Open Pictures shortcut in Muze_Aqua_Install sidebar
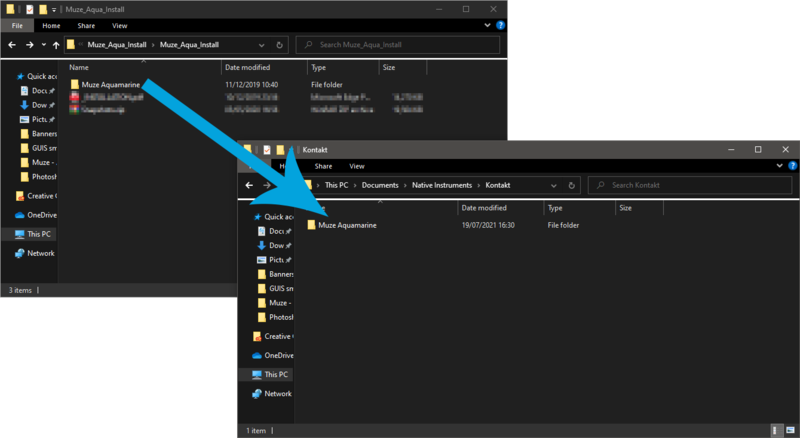The image size is (800, 438). coord(38,119)
